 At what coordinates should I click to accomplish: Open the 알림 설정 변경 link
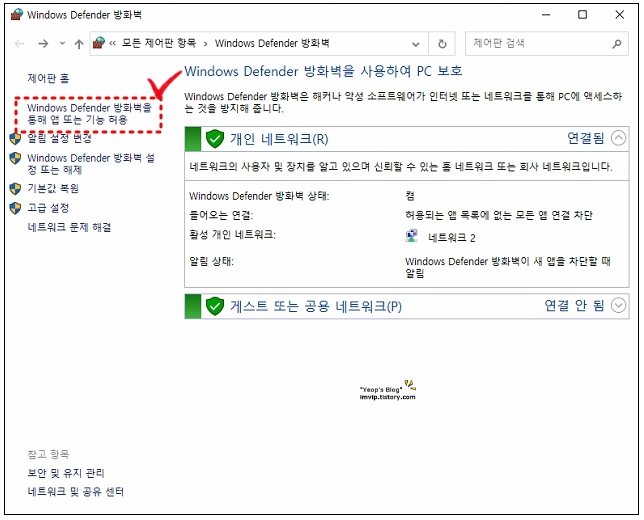point(59,138)
